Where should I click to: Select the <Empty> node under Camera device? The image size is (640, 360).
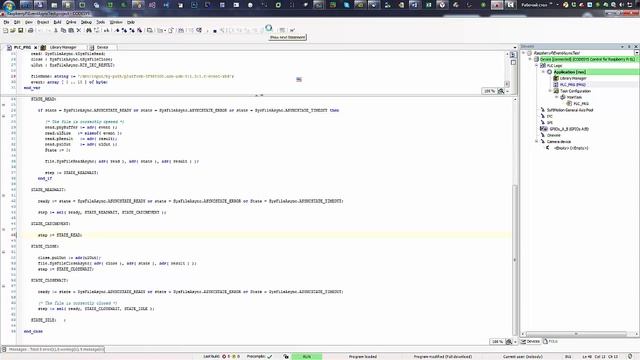click(x=571, y=148)
